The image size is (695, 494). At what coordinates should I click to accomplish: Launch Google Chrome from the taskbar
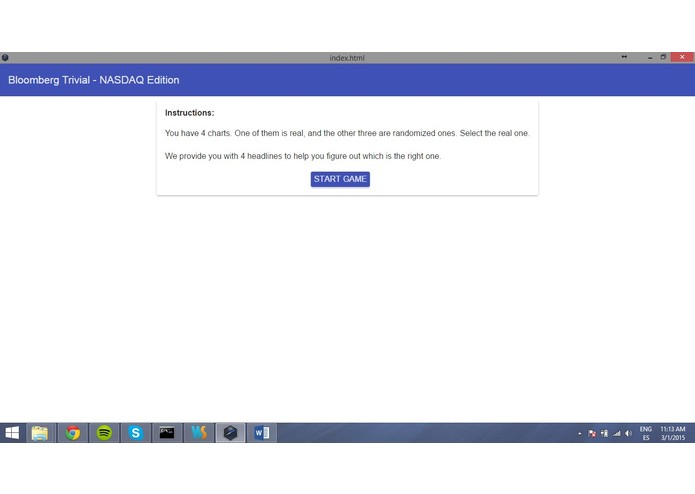[73, 433]
